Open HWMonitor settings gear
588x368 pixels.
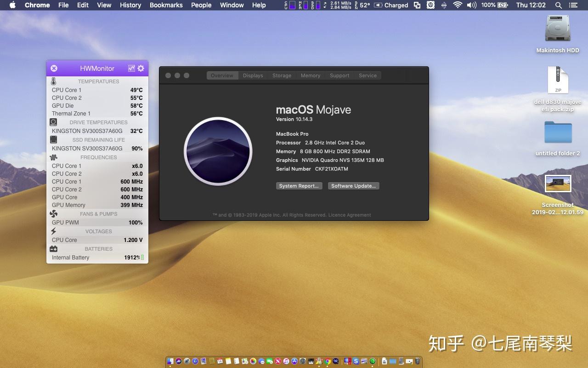click(141, 68)
